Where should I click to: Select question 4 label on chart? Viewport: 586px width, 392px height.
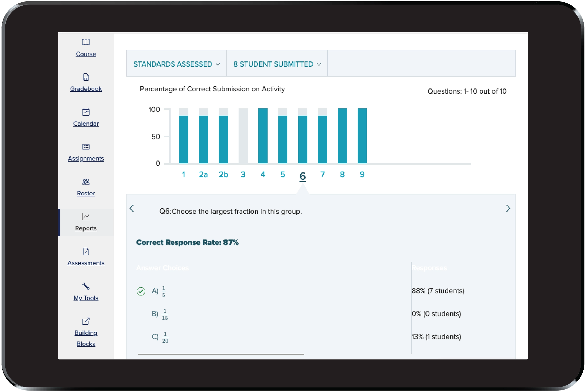point(263,175)
